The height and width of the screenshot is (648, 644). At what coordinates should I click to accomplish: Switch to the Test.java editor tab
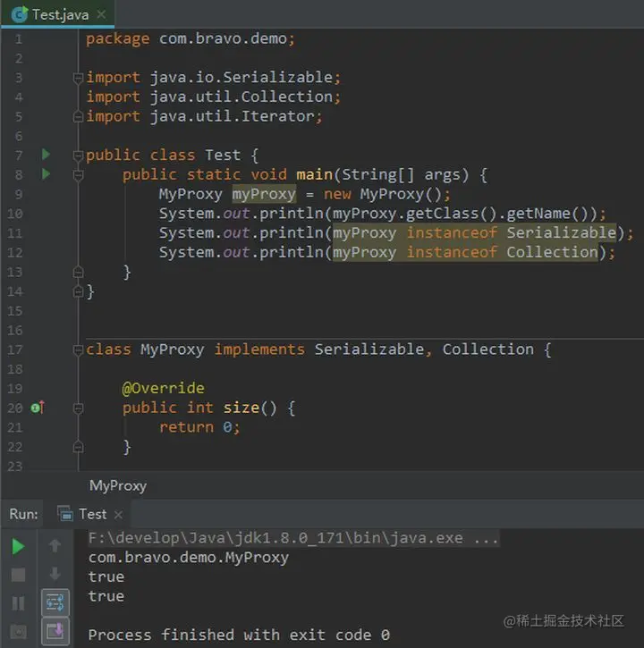point(57,15)
